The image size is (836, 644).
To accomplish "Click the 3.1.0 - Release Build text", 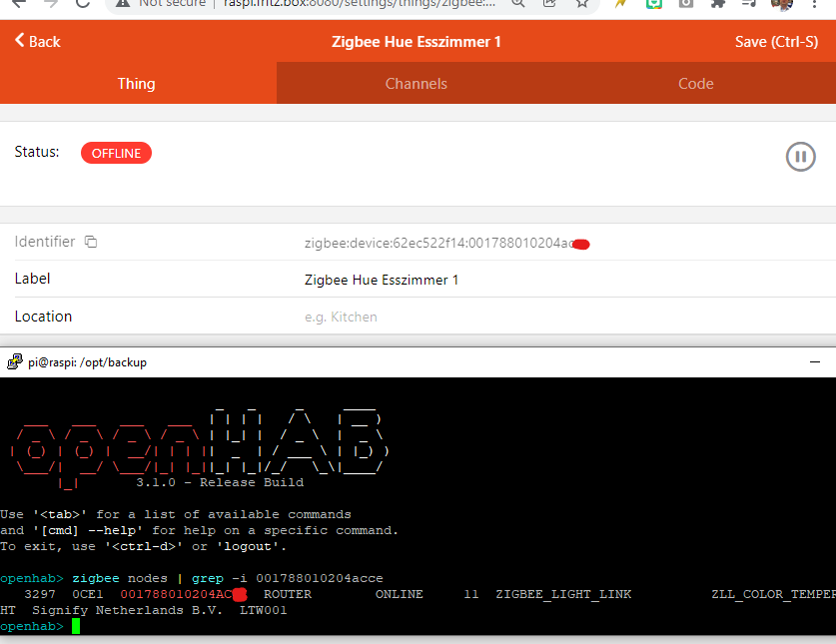I will [x=220, y=482].
